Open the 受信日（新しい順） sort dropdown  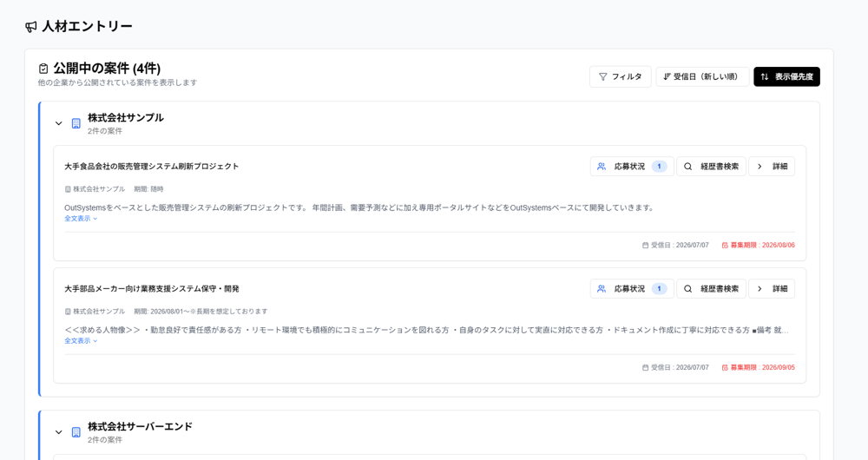[702, 77]
